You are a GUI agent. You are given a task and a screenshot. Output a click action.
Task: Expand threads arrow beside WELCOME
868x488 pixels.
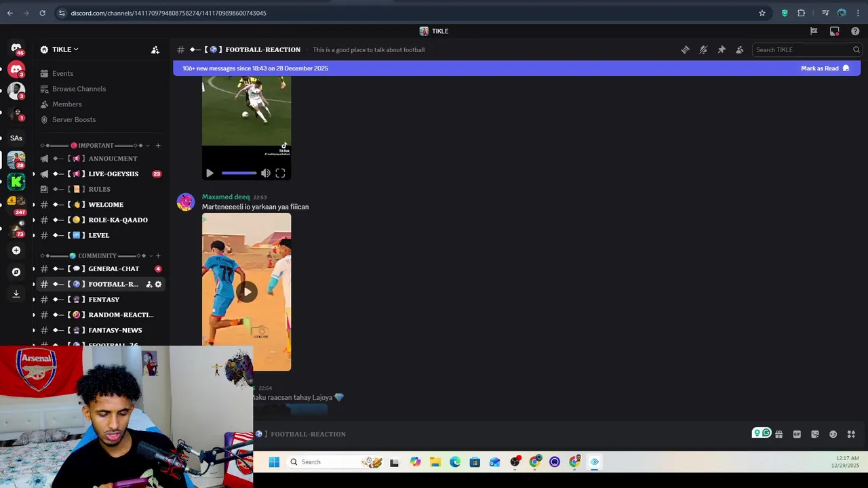(x=34, y=205)
